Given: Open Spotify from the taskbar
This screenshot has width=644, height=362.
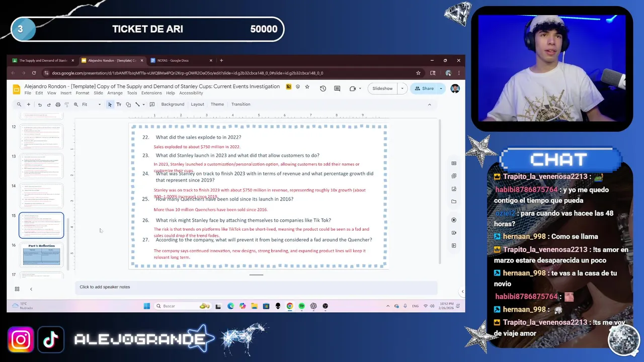Looking at the screenshot, I should (x=301, y=306).
